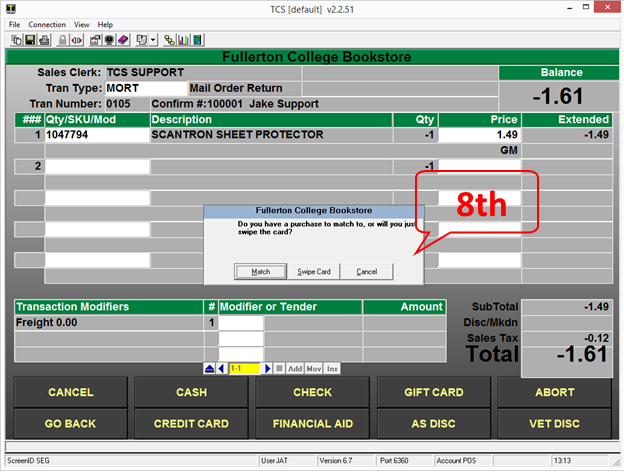Screen dimensions: 624x472
Task: Open the Connection menu
Action: (x=47, y=25)
